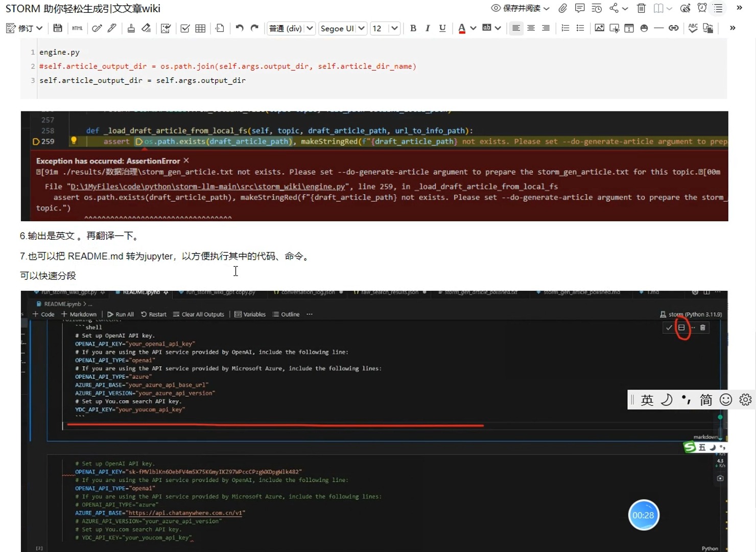Click the README.ipynb Jupyter screenshot image

click(374, 421)
